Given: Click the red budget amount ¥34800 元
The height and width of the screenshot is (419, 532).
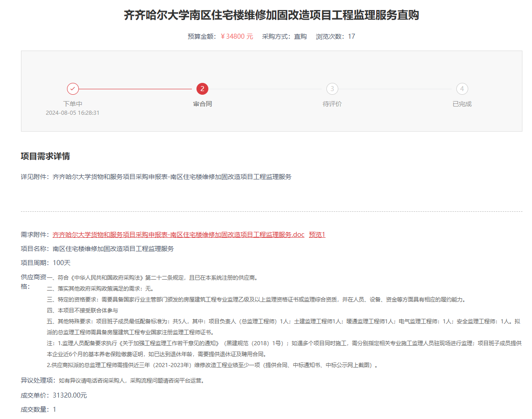Looking at the screenshot, I should (237, 36).
